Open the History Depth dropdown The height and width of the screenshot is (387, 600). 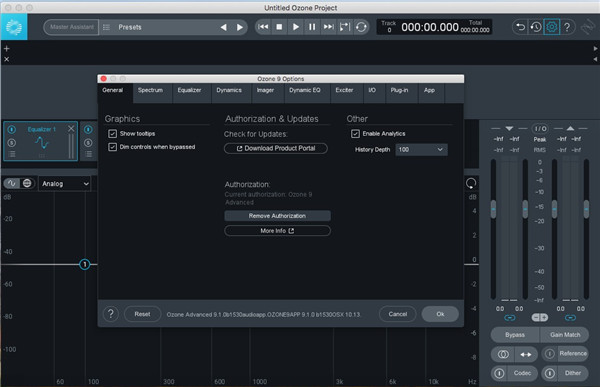click(421, 150)
